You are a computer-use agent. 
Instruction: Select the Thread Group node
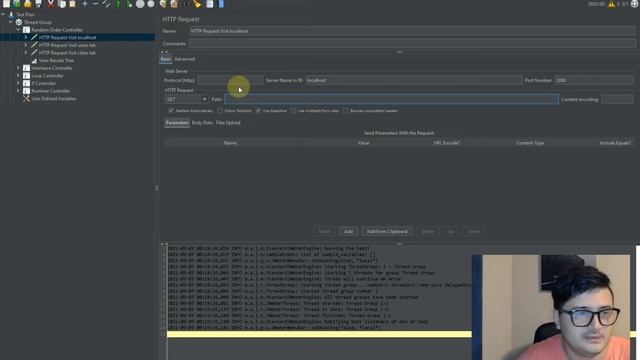click(38, 22)
